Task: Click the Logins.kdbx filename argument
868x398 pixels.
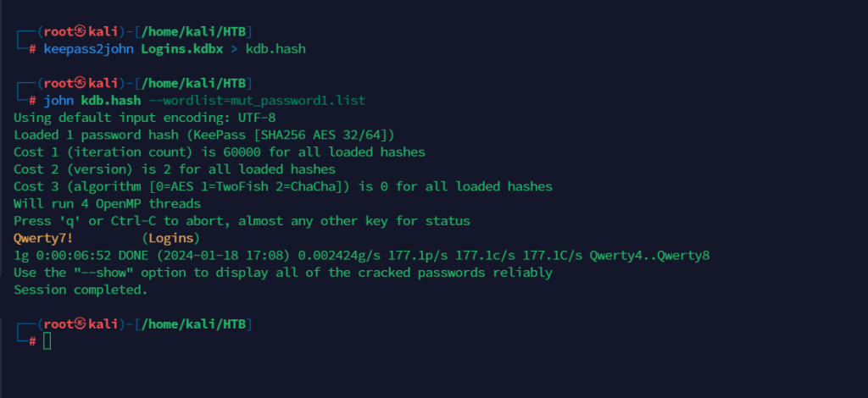Action: [x=182, y=49]
